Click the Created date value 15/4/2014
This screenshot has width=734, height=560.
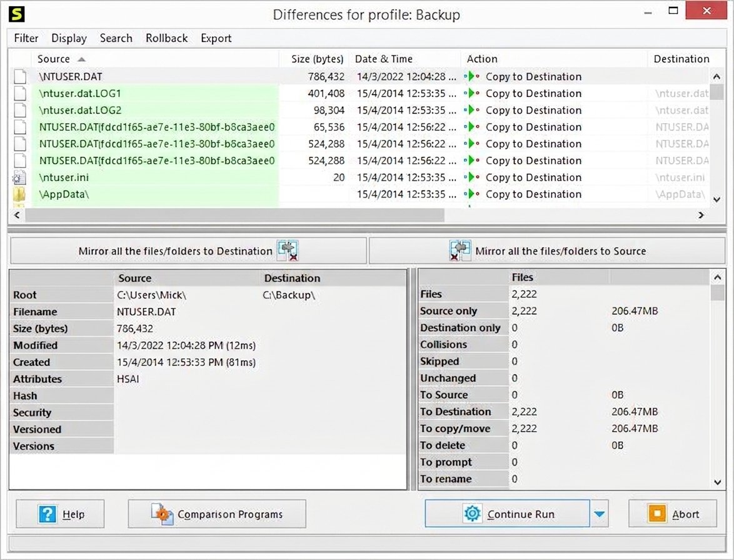point(186,362)
